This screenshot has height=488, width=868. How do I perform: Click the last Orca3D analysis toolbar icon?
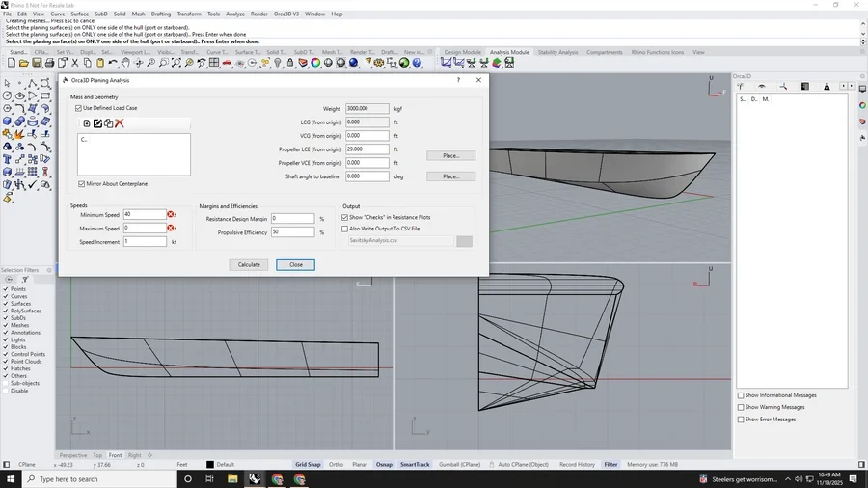509,63
